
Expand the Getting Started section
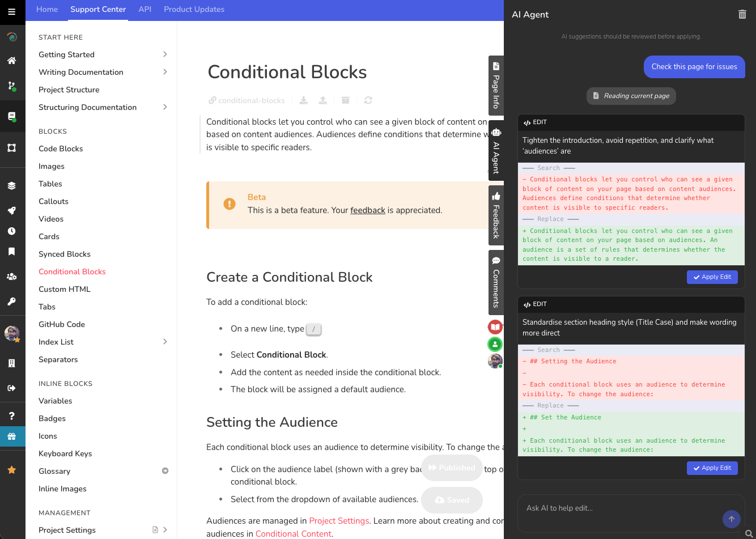(x=165, y=54)
